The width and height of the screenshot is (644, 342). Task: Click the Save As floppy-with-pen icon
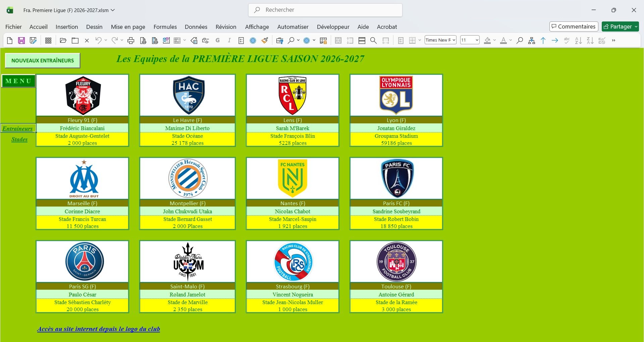[33, 41]
